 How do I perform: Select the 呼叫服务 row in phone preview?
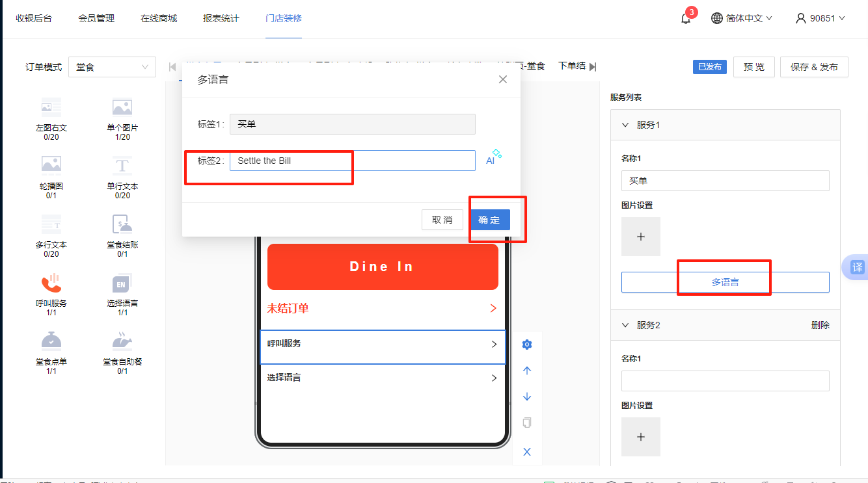[383, 346]
